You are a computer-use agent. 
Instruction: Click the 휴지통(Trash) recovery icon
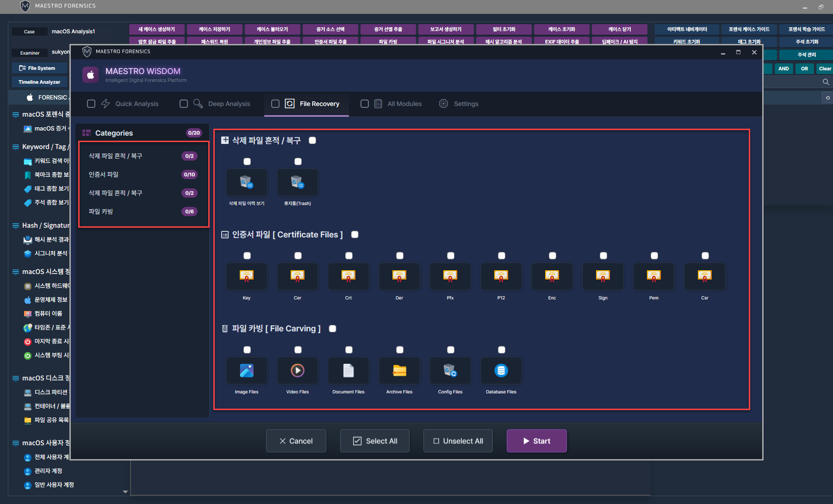[x=298, y=182]
